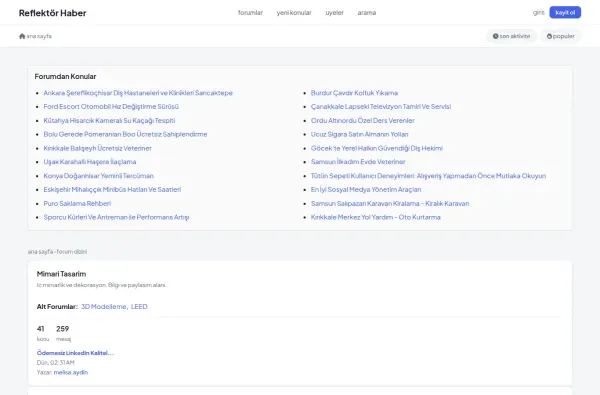This screenshot has width=600, height=395.
Task: Click the kayıt ol button
Action: point(565,13)
